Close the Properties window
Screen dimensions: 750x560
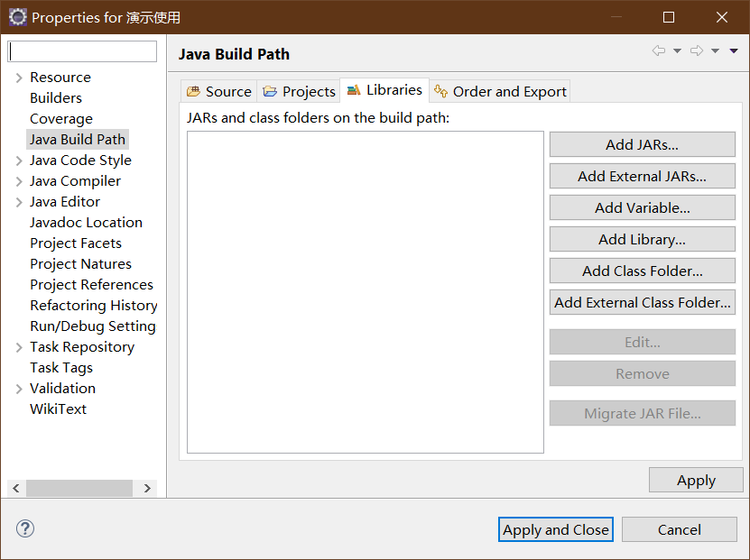point(722,17)
